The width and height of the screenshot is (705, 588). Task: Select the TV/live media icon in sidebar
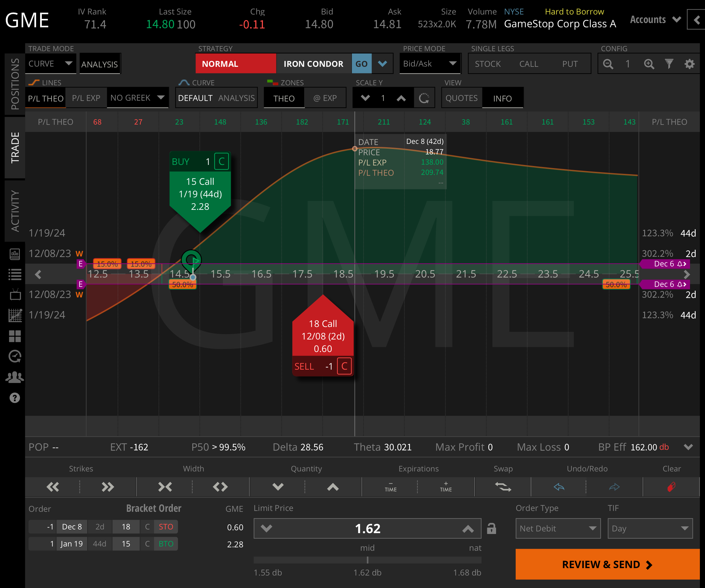15,295
